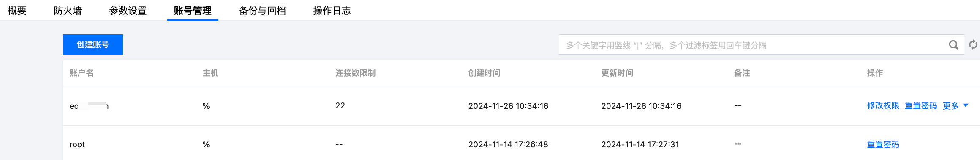Click 修改权限 for the first account
The image size is (980, 160).
pyautogui.click(x=883, y=106)
